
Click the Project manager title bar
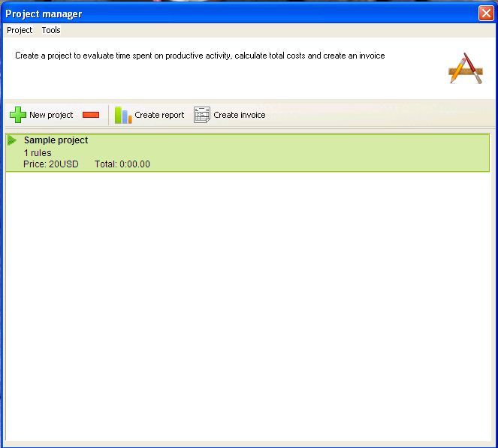225,14
